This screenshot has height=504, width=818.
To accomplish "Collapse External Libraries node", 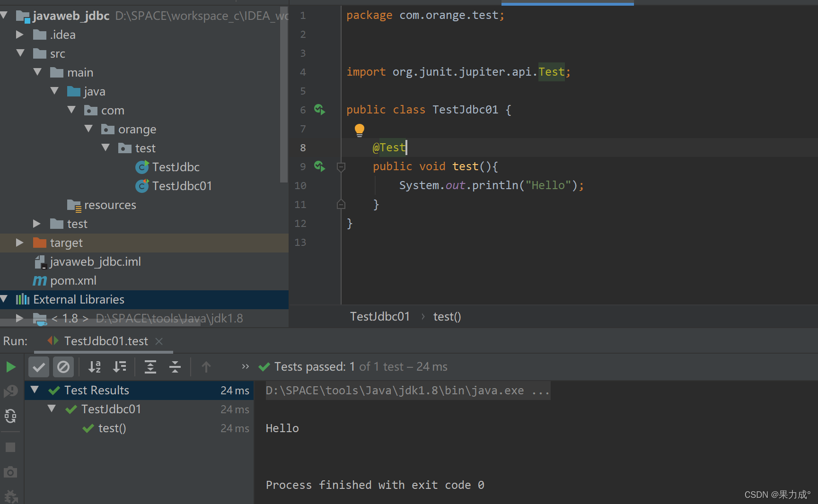I will tap(4, 299).
